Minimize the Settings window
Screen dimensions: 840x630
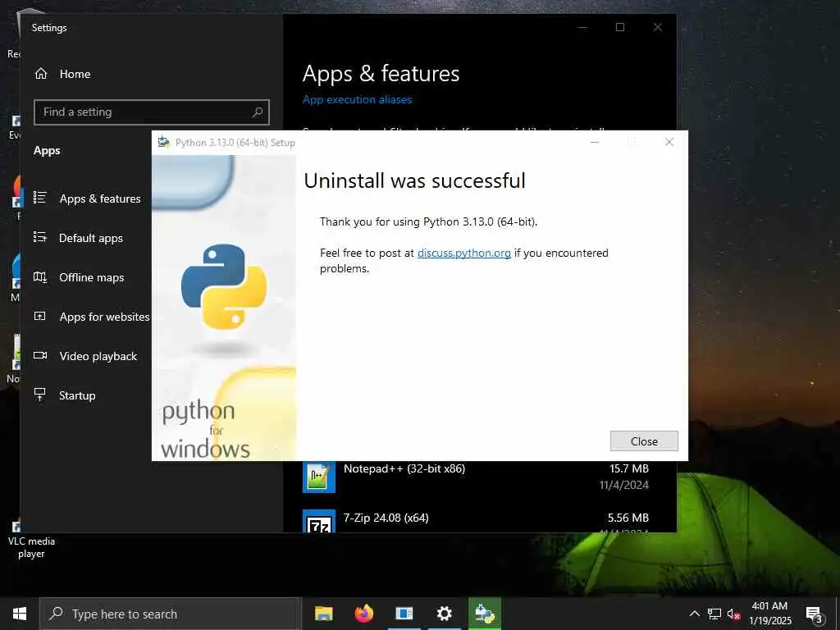coord(582,27)
